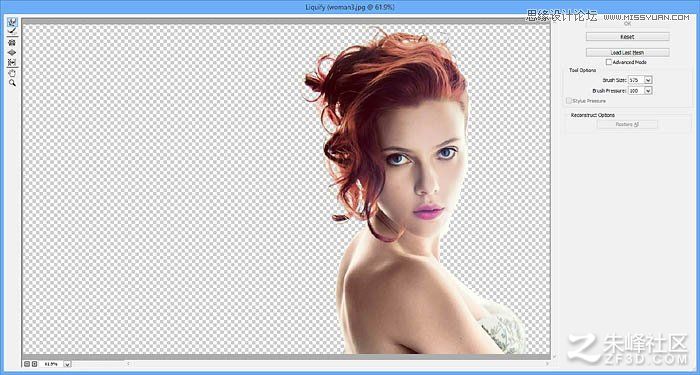Screen dimensions: 700x375
Task: Toggle the Stylus Pressure checkbox
Action: (569, 101)
